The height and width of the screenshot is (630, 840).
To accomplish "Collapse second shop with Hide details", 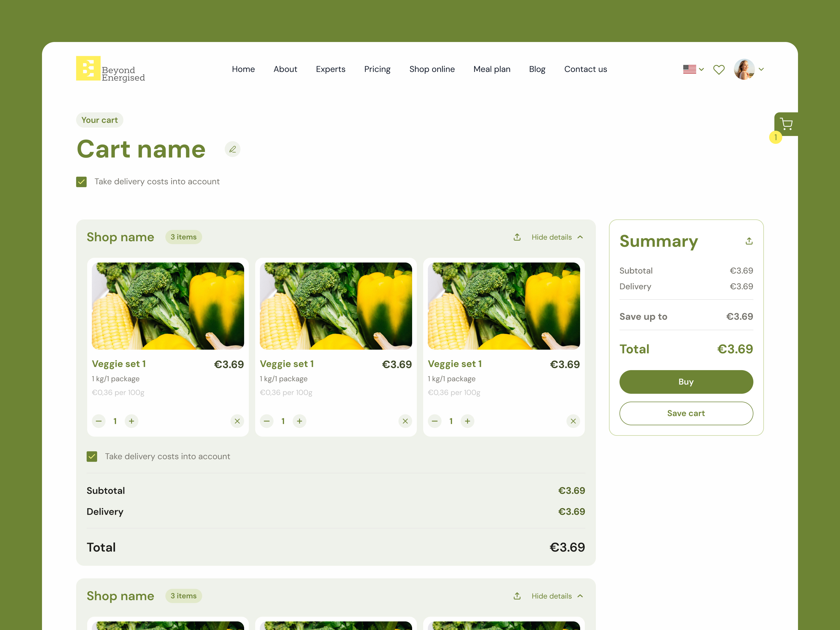I will click(556, 596).
